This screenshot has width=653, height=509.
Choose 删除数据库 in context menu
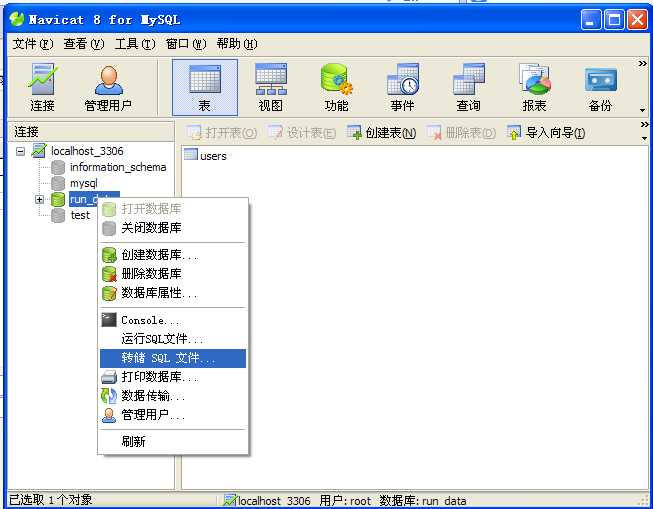(x=173, y=274)
